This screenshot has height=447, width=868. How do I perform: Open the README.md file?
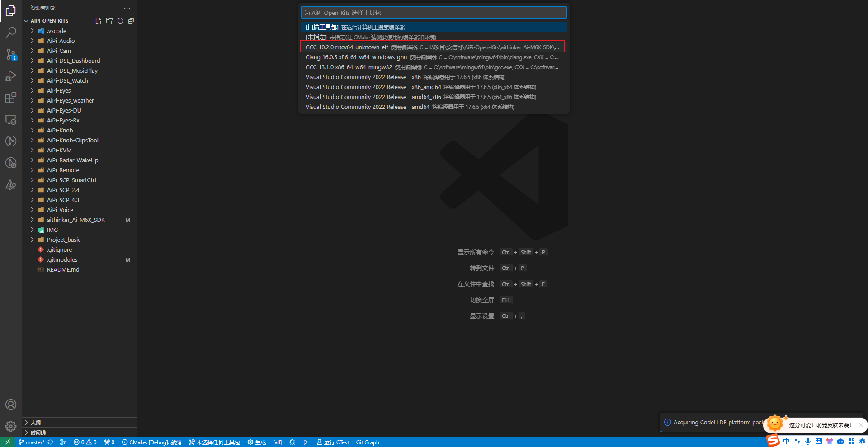pos(80,269)
